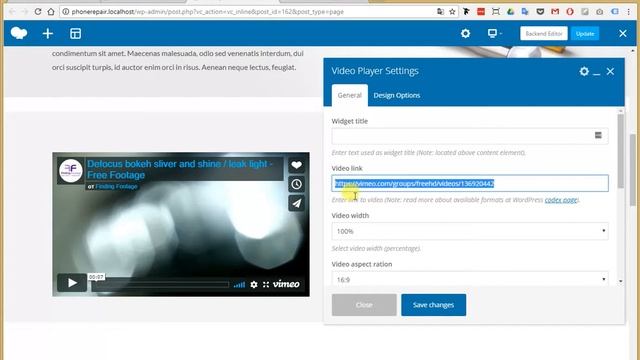Switch to Design Options tab
The image size is (640, 360).
coord(396,95)
